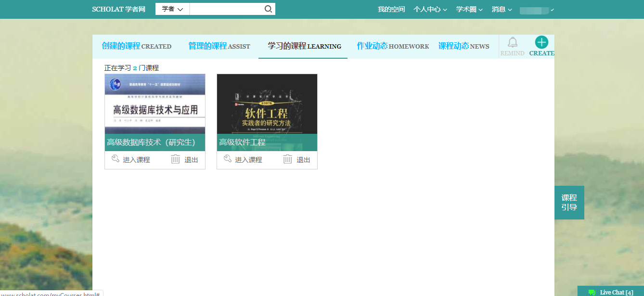Image resolution: width=644 pixels, height=296 pixels.
Task: Click the Live Chat speech bubble icon
Action: 592,292
